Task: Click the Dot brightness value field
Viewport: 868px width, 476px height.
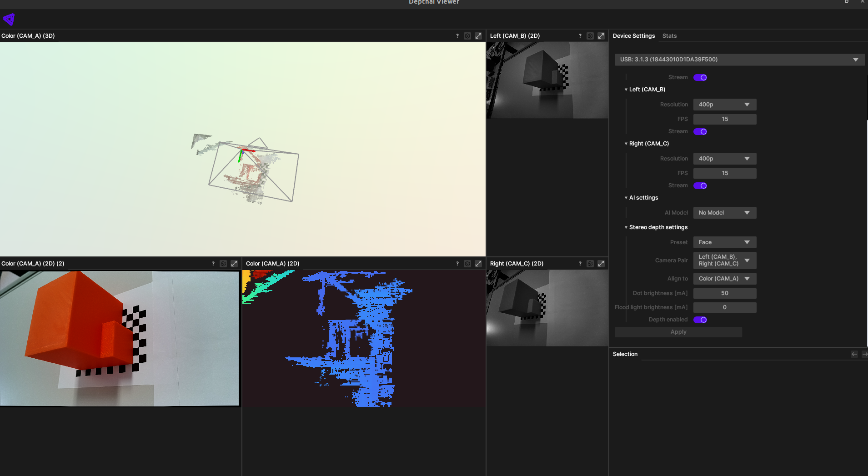Action: click(x=724, y=293)
